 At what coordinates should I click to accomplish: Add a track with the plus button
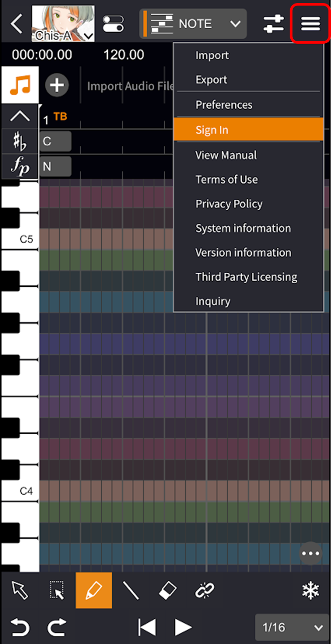(57, 85)
